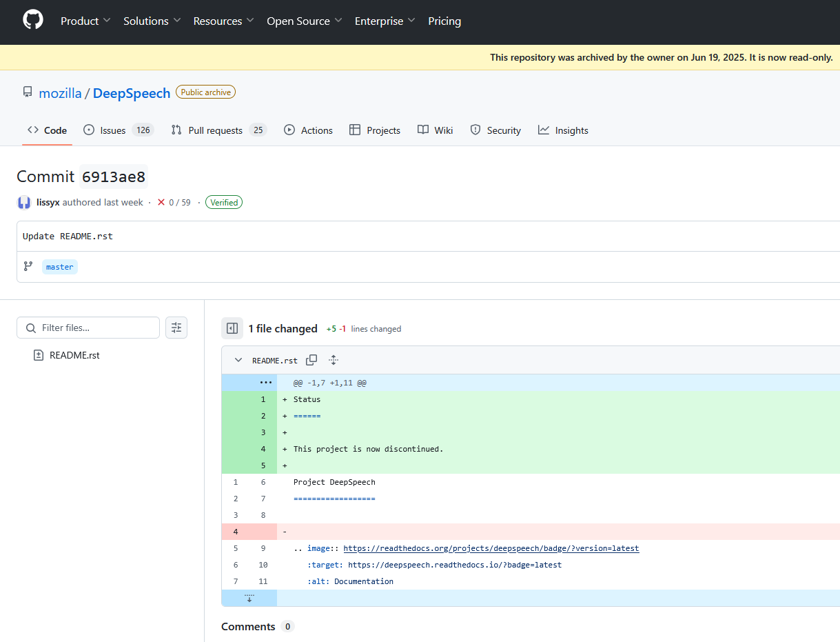The height and width of the screenshot is (642, 840).
Task: Toggle the file tree sidebar panel
Action: click(232, 329)
